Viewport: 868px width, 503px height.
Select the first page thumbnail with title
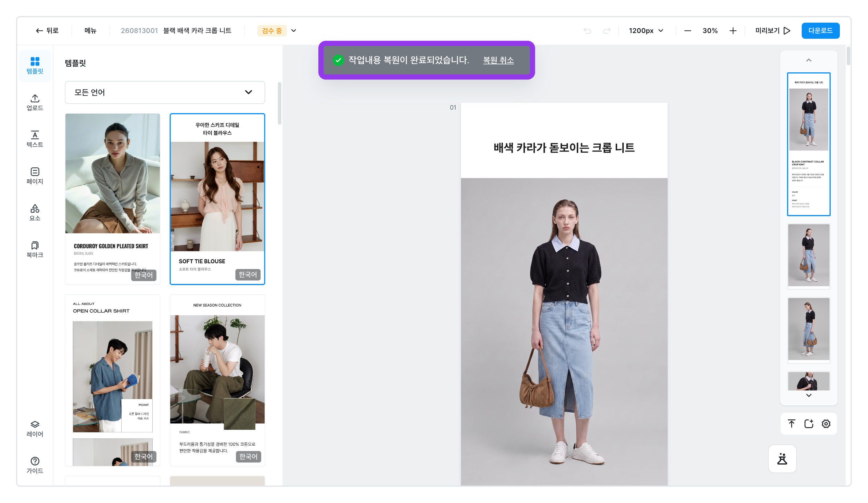[x=809, y=144]
